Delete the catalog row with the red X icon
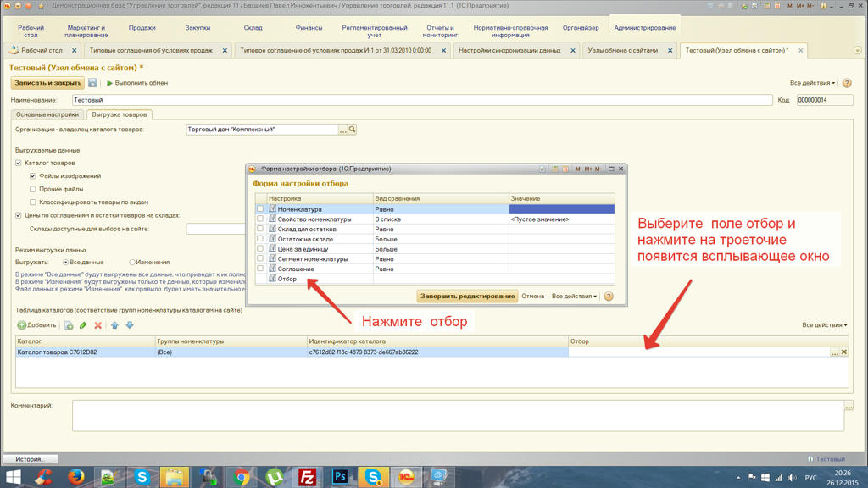Screen dimensions: 868x488 tap(98, 325)
